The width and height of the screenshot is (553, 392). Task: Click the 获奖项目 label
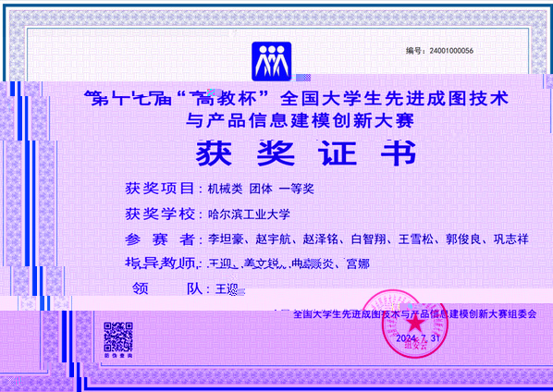160,189
